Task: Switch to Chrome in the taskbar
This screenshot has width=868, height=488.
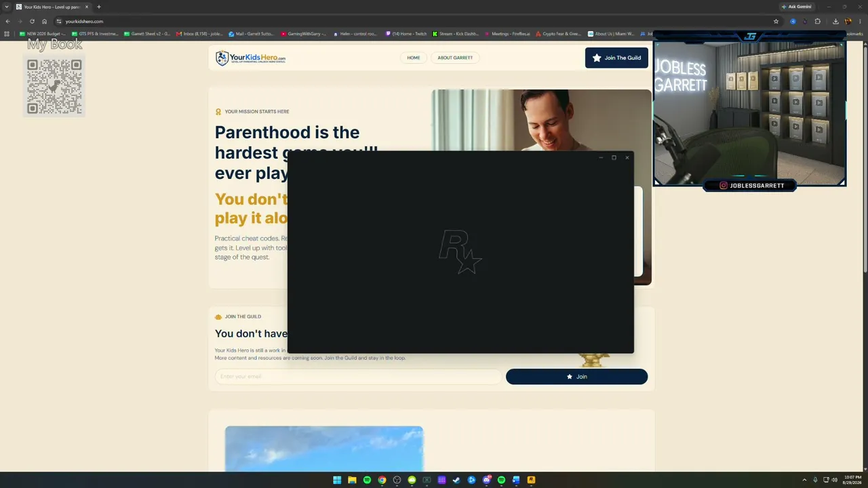Action: click(382, 480)
